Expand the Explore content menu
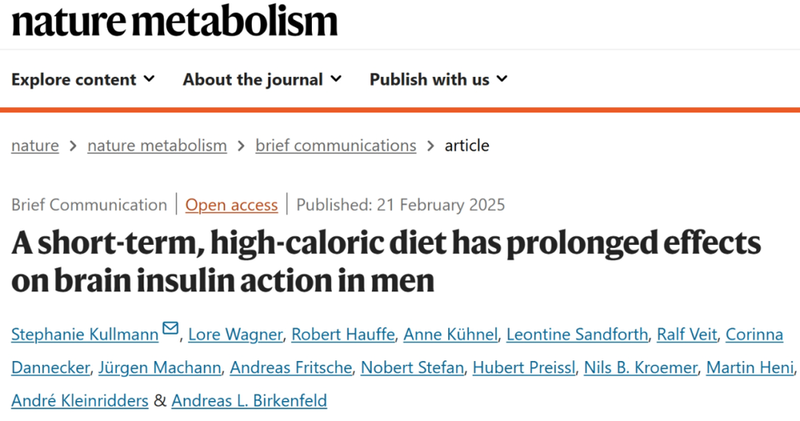Viewport: 800px width, 421px height. coord(83,79)
